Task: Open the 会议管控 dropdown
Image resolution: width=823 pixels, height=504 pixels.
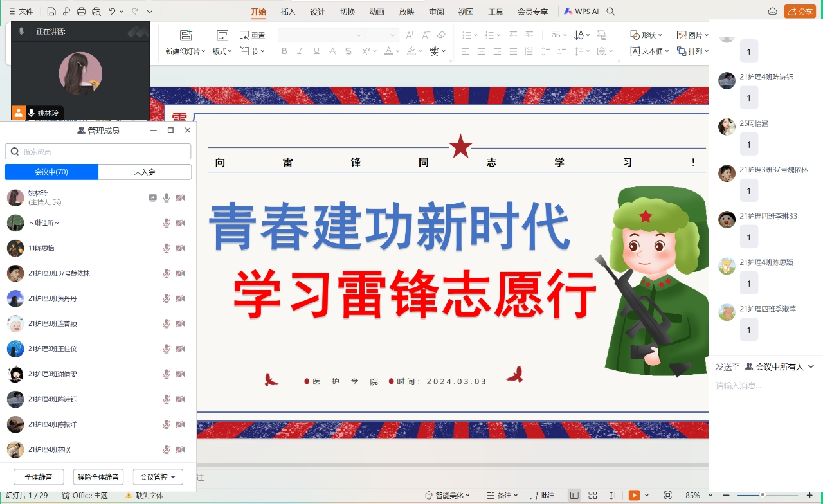Action: (158, 477)
